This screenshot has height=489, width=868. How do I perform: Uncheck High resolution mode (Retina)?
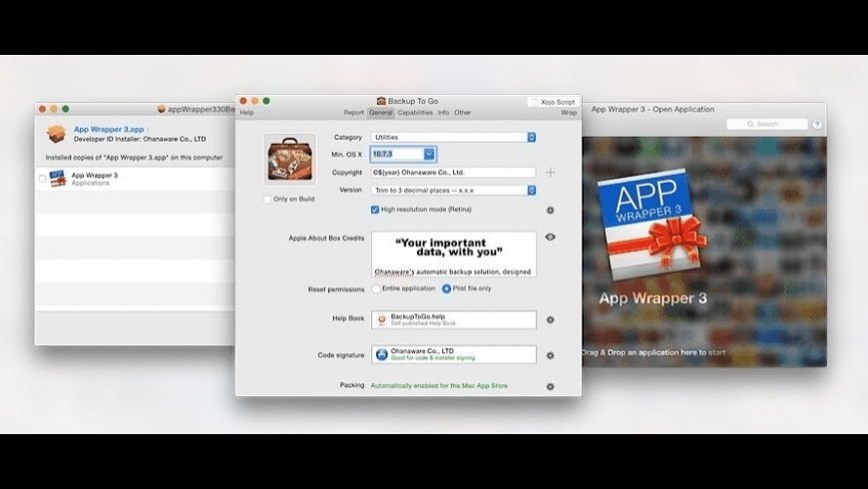click(375, 210)
